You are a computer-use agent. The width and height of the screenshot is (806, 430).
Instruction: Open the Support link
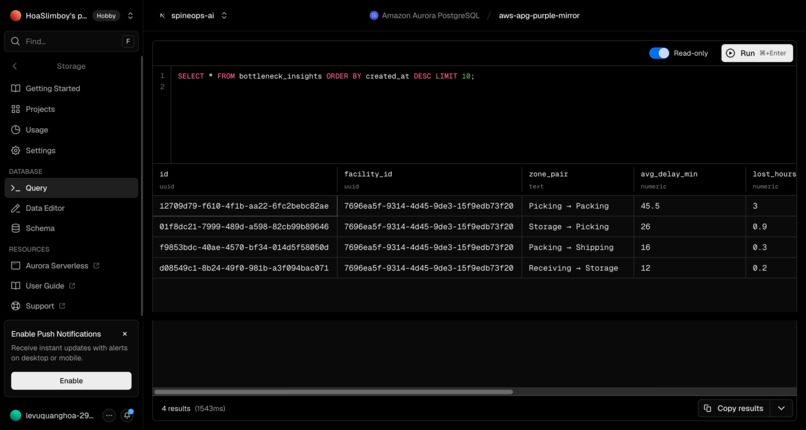pos(71,306)
